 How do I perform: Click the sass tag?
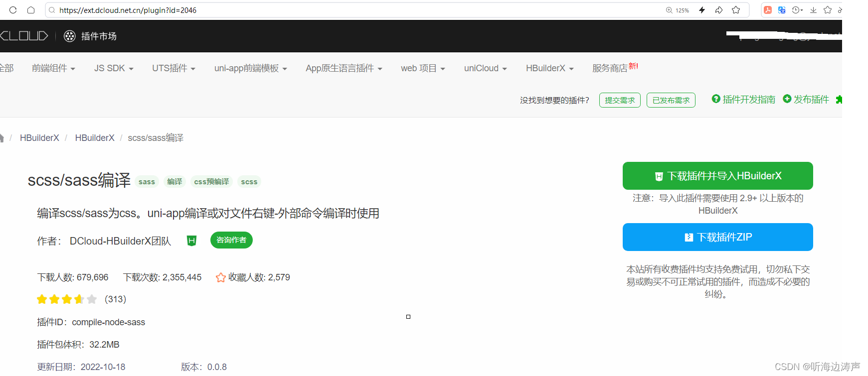point(147,182)
